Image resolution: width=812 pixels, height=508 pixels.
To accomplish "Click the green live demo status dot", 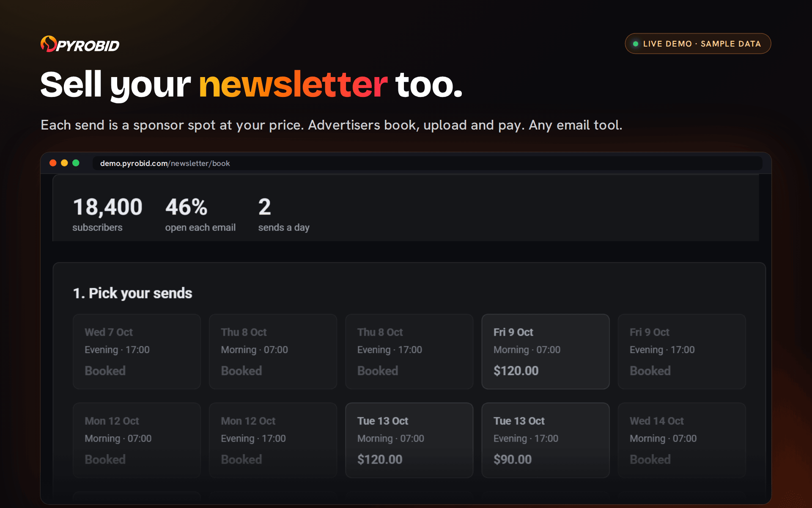I will 635,44.
